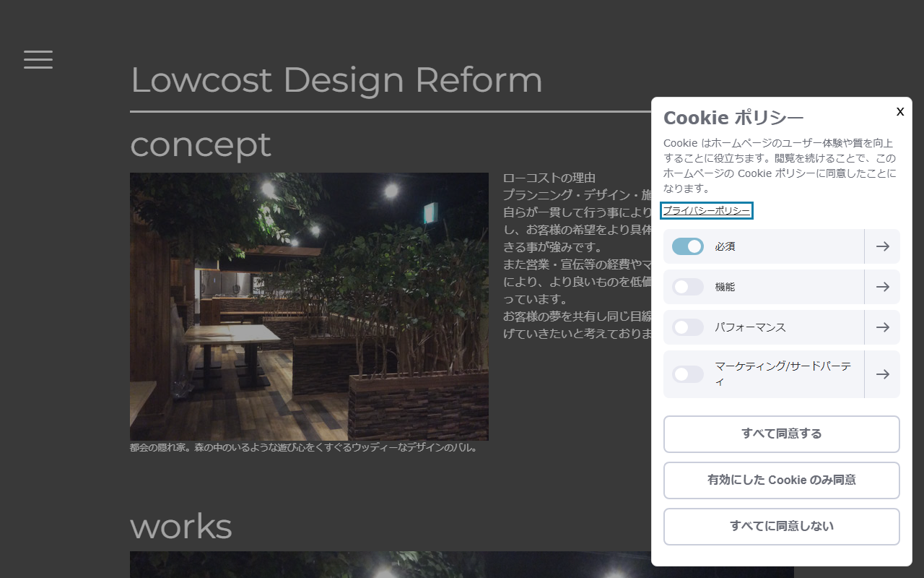This screenshot has height=578, width=924.
Task: Click the すべてに同意しない button
Action: tap(782, 527)
